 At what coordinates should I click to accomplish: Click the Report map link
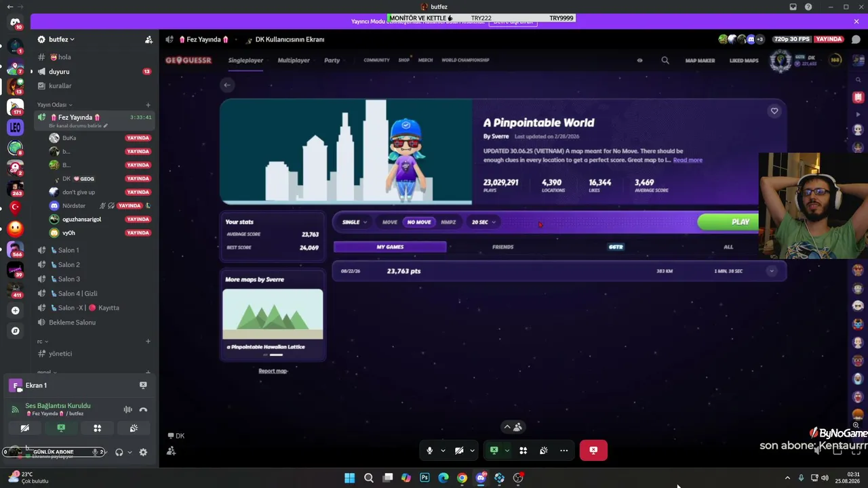point(273,371)
